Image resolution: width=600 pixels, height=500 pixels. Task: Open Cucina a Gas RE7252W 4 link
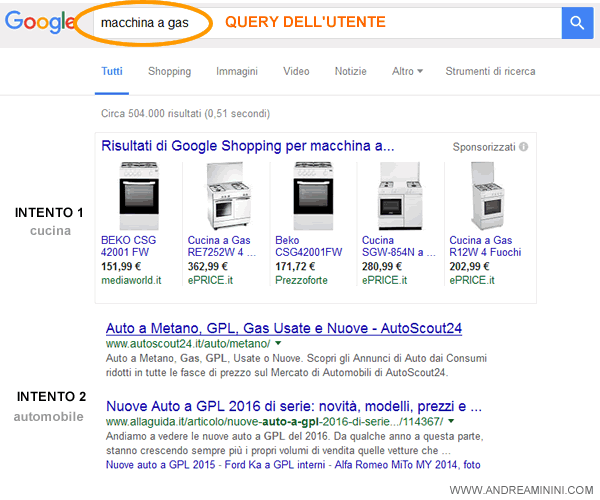pos(221,246)
